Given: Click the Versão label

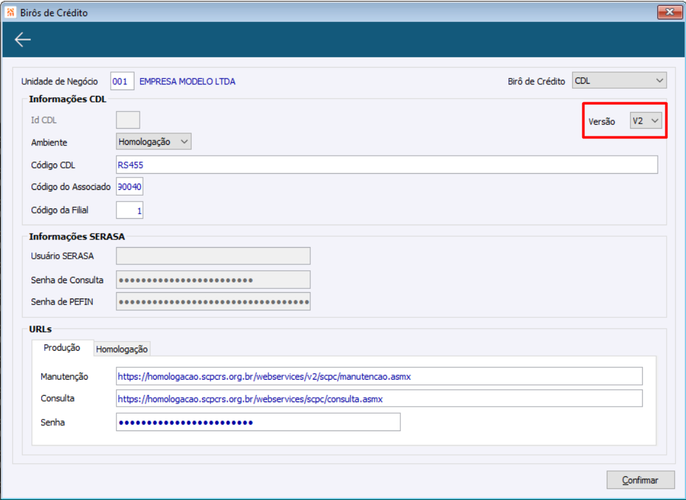Looking at the screenshot, I should [602, 122].
